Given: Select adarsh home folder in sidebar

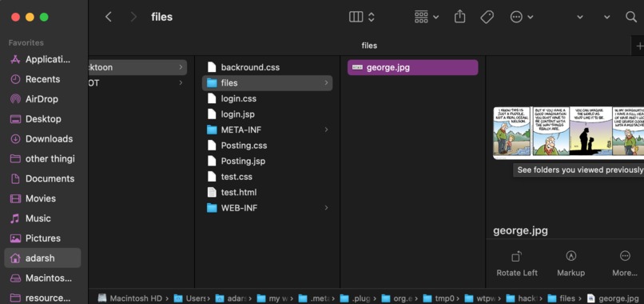Looking at the screenshot, I should [x=42, y=258].
